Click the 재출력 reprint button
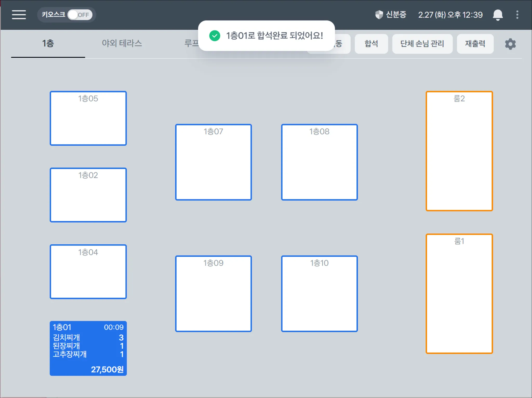532x398 pixels. coord(475,44)
